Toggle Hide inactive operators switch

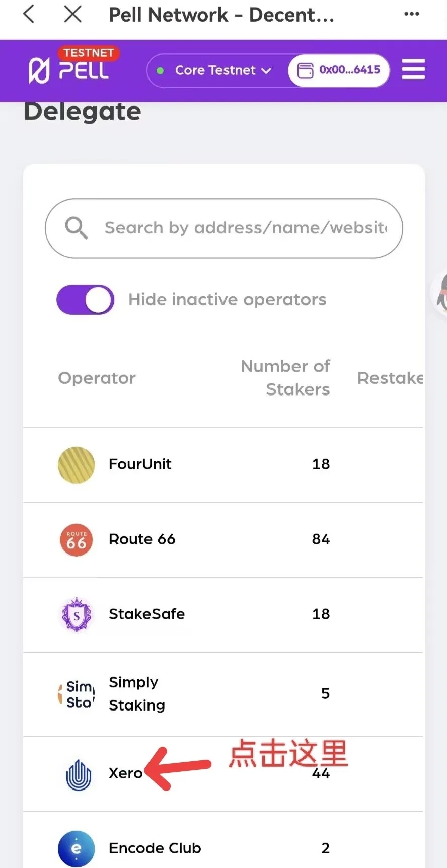86,300
